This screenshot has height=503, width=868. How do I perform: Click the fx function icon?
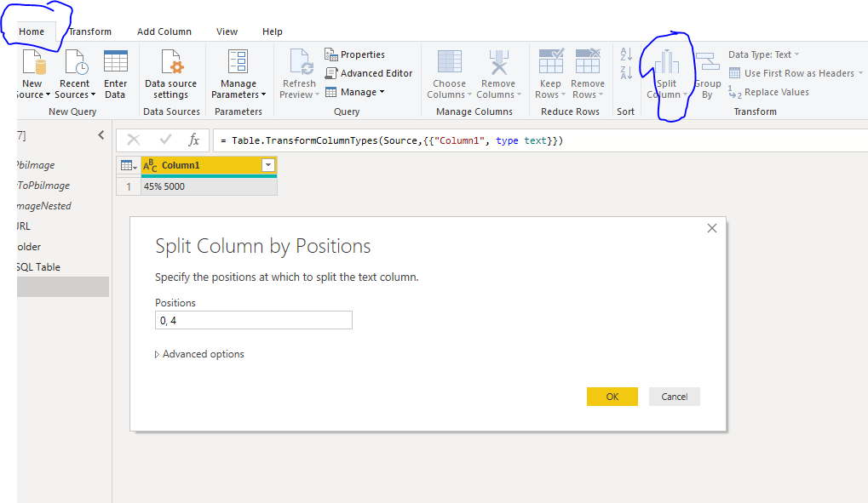coord(193,140)
